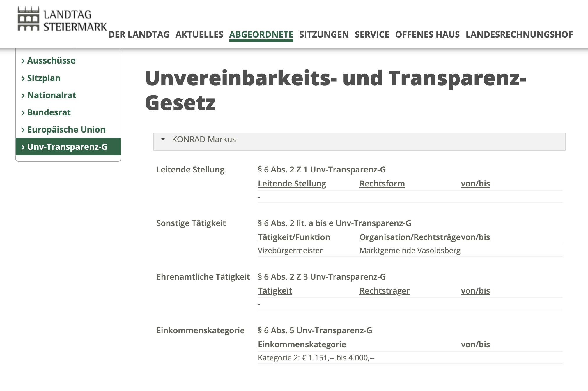Click the Tätigkeit/Funktion column header
The image size is (588, 391).
(294, 237)
